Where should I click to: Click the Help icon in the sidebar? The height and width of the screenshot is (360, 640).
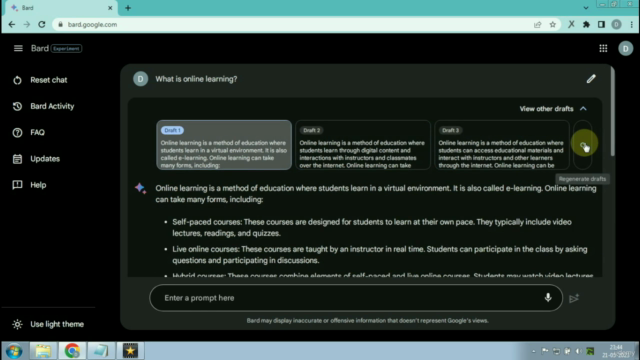(17, 185)
